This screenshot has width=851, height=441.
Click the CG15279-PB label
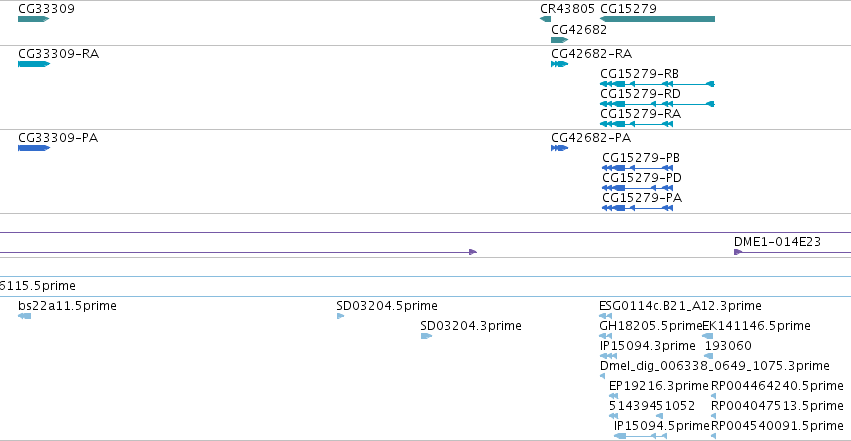pyautogui.click(x=641, y=158)
